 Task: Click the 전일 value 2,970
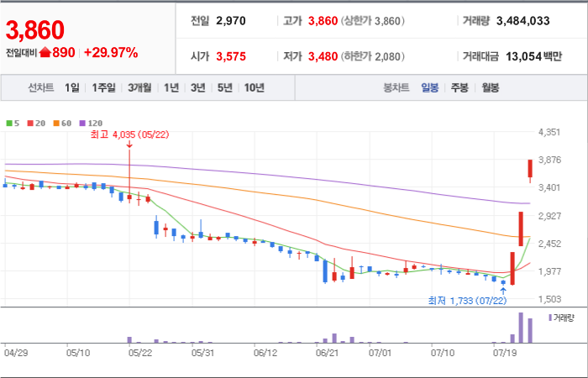point(231,21)
